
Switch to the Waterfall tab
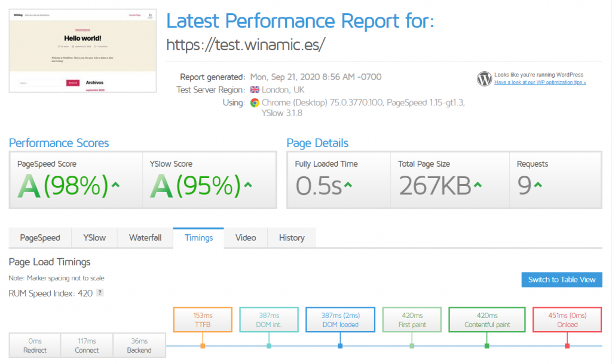pos(145,238)
